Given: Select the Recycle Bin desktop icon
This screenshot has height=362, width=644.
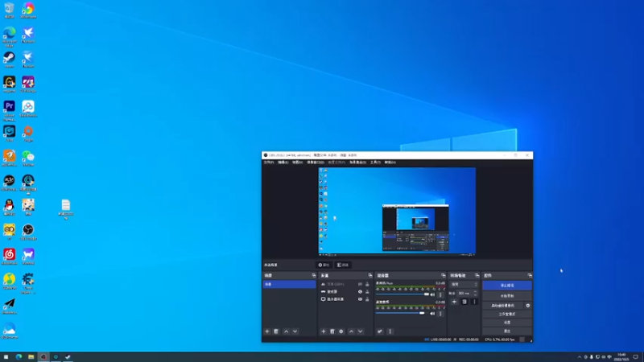Looking at the screenshot, I should pyautogui.click(x=9, y=10).
